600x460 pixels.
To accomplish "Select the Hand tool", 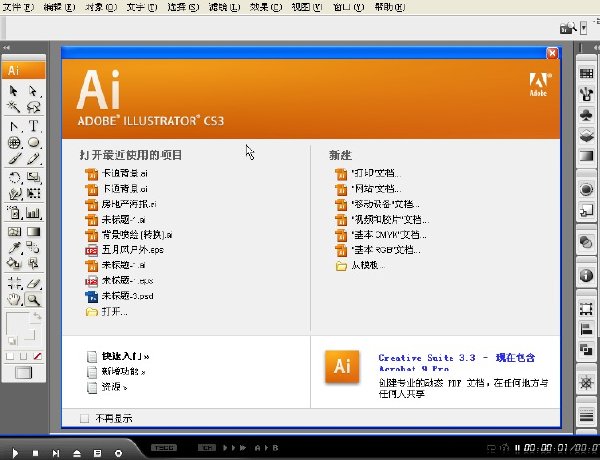I will [x=14, y=299].
